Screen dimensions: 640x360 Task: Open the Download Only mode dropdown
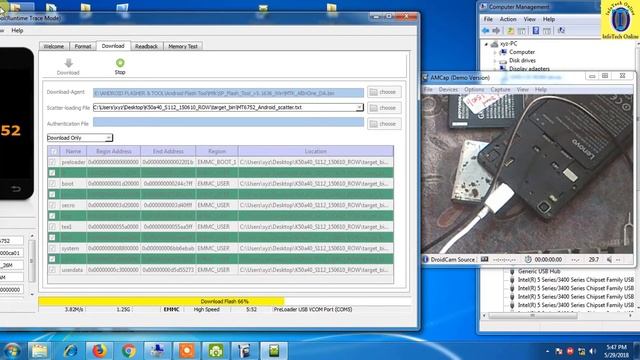pos(80,138)
